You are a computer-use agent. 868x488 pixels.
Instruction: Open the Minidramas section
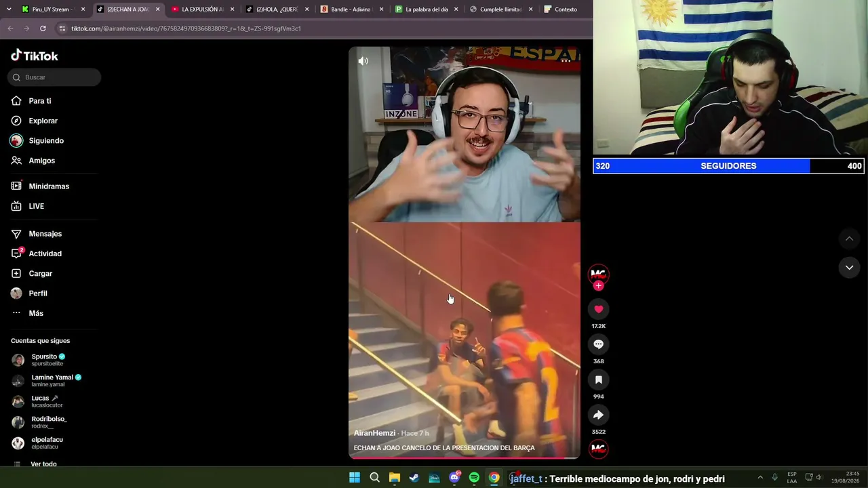40,186
